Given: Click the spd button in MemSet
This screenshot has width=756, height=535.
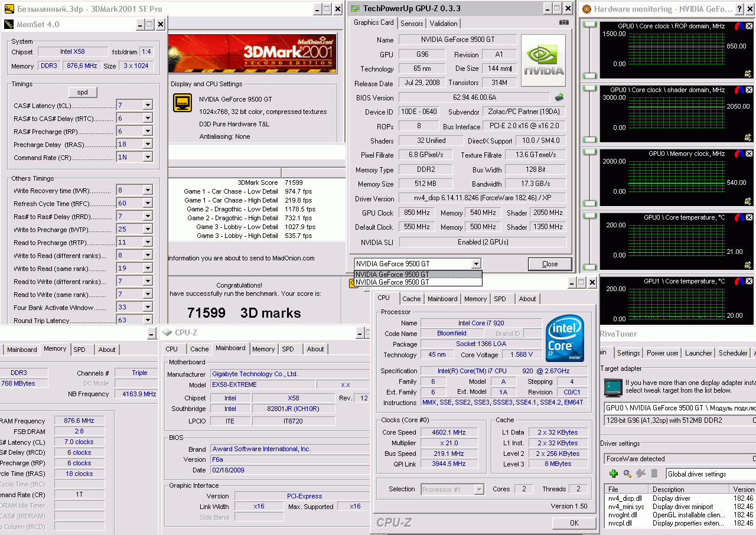Looking at the screenshot, I should [83, 93].
